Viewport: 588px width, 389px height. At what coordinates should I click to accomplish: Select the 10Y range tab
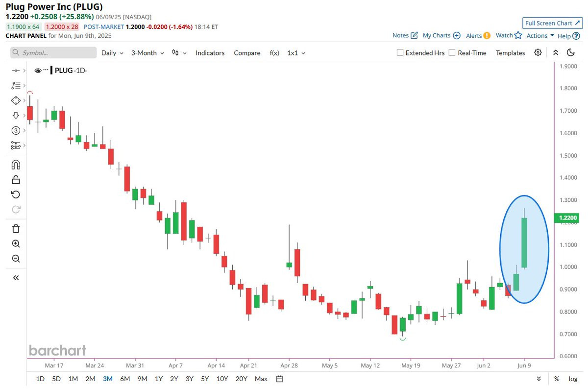[x=222, y=379]
